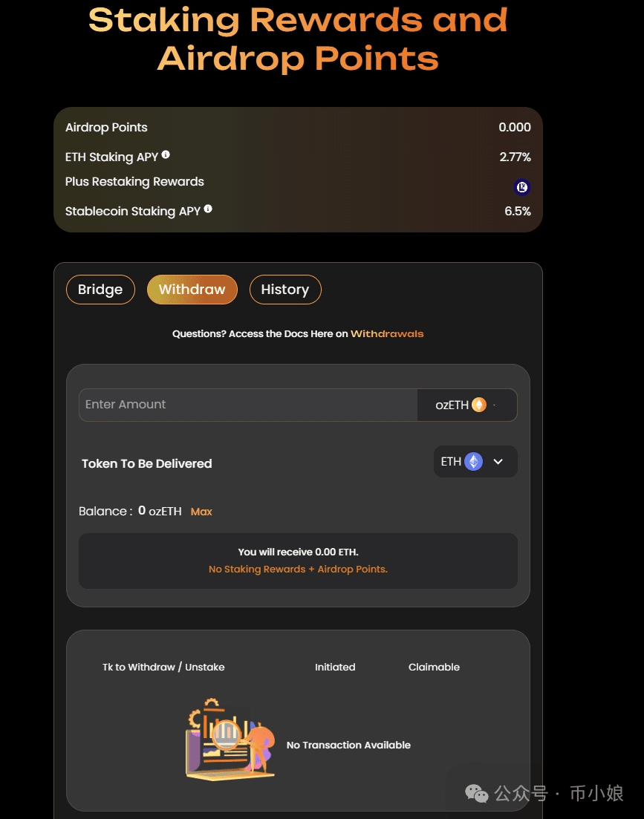
Task: Focus the Enter Amount field
Action: tap(248, 405)
